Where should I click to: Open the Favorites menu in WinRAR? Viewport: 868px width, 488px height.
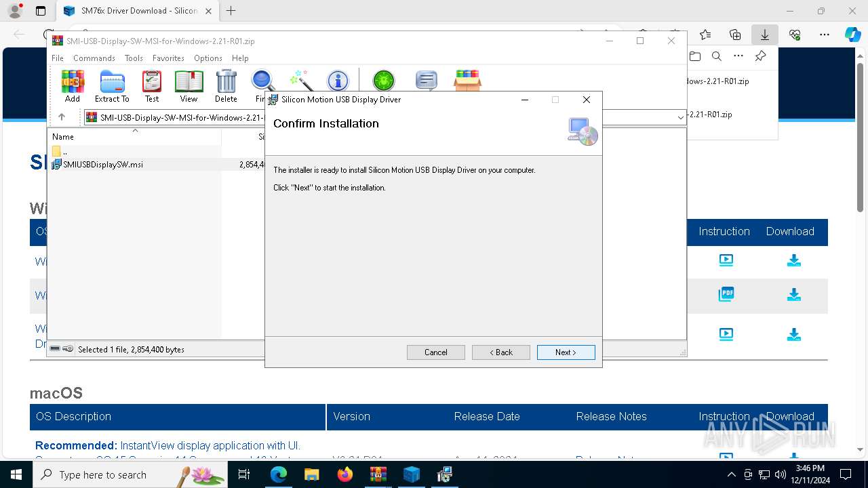168,58
